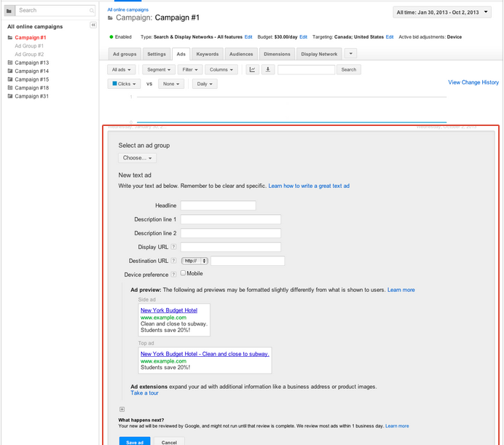Switch to the Display Network tab
The height and width of the screenshot is (445, 504).
coord(319,54)
